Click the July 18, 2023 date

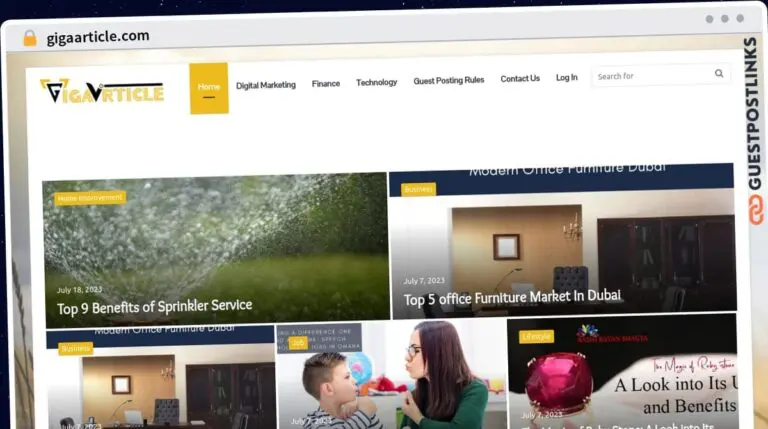[79, 290]
